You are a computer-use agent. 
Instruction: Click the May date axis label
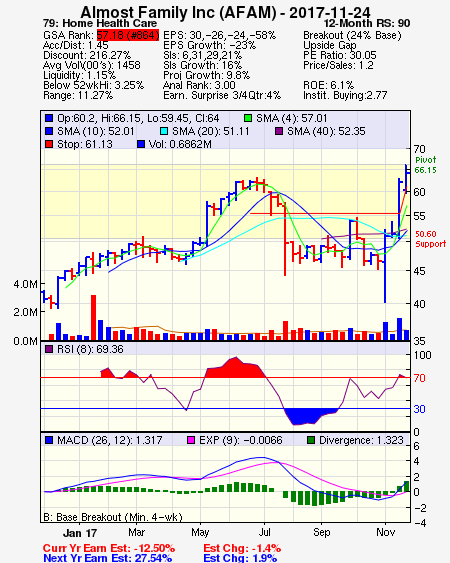click(x=200, y=532)
